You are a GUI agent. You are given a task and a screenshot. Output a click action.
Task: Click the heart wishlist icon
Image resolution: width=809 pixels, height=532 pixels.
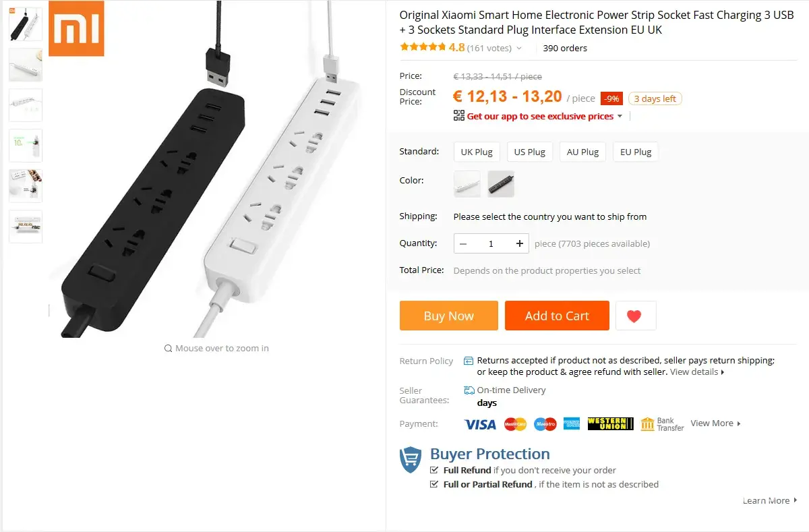click(x=634, y=316)
